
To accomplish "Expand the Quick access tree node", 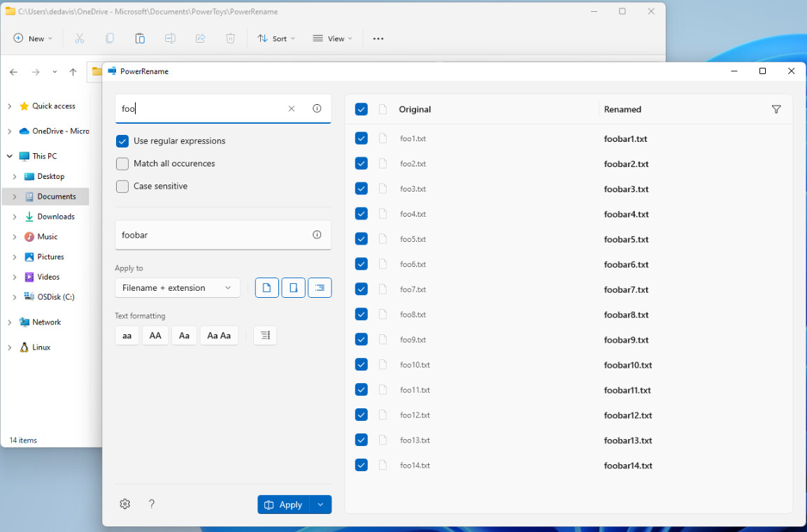I will coord(9,106).
